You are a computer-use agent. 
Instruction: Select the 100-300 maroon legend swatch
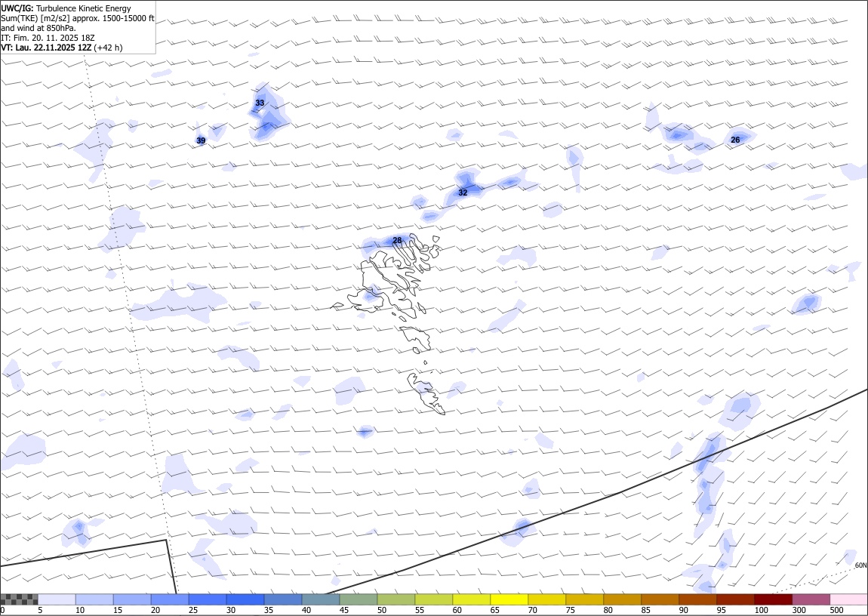coord(773,599)
